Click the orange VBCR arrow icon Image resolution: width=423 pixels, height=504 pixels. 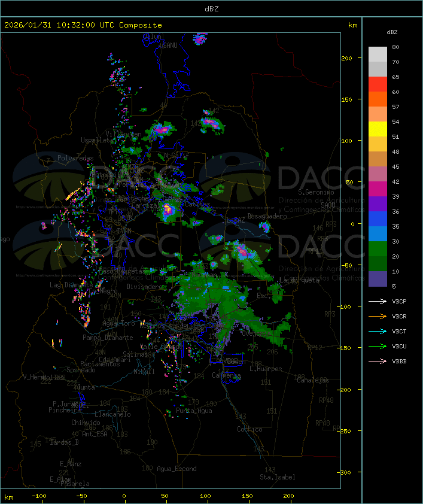coord(378,316)
